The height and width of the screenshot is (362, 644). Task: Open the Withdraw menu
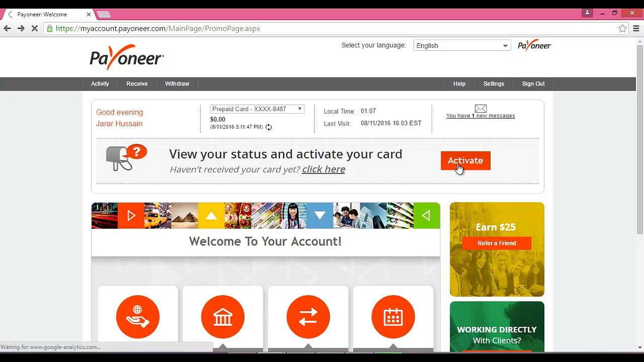click(x=177, y=84)
